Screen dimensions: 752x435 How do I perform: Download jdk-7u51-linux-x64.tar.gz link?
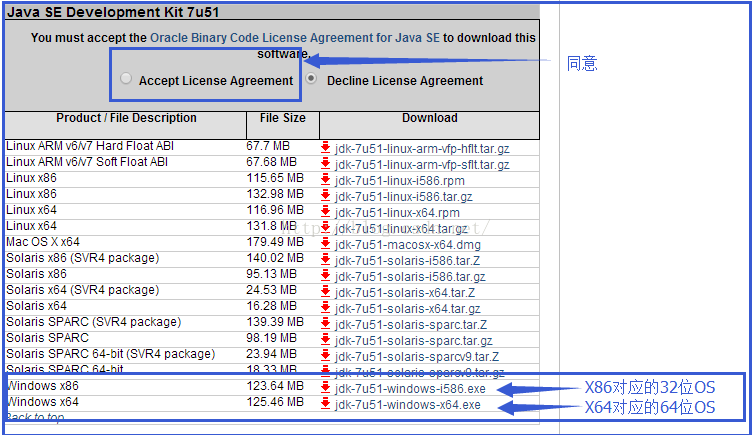(x=401, y=229)
